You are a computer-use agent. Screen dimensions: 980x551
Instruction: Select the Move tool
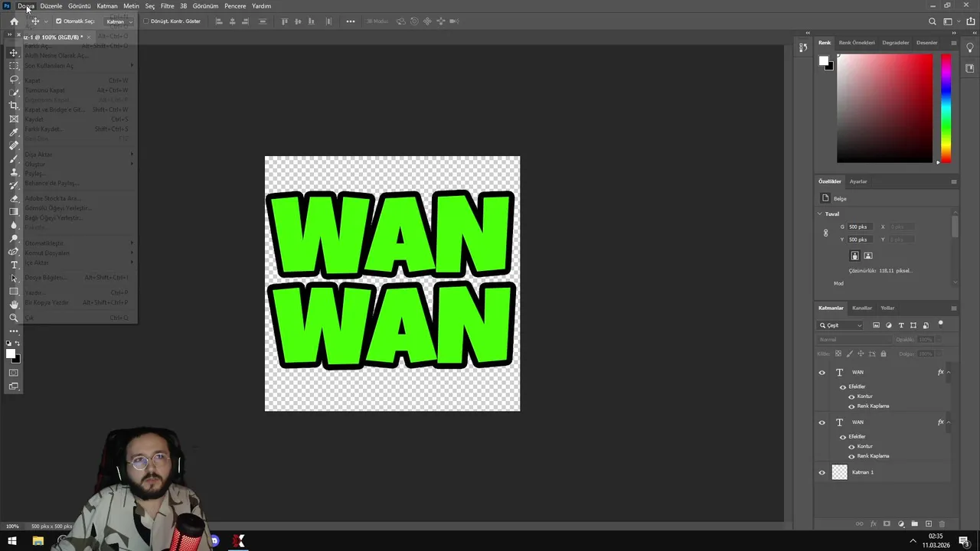tap(14, 53)
